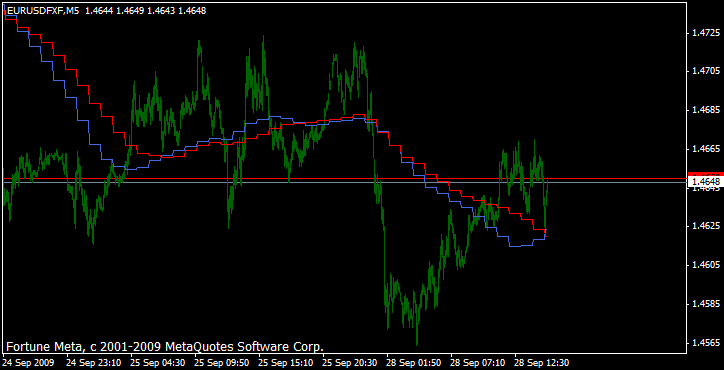Click the 25 Sep 04:30 time label
The image size is (724, 370).
[x=158, y=362]
